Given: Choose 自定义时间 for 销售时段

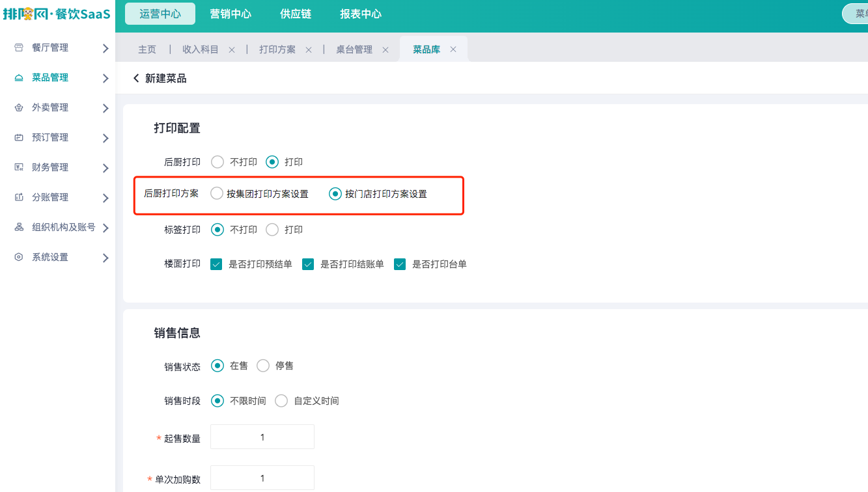Looking at the screenshot, I should (x=281, y=401).
